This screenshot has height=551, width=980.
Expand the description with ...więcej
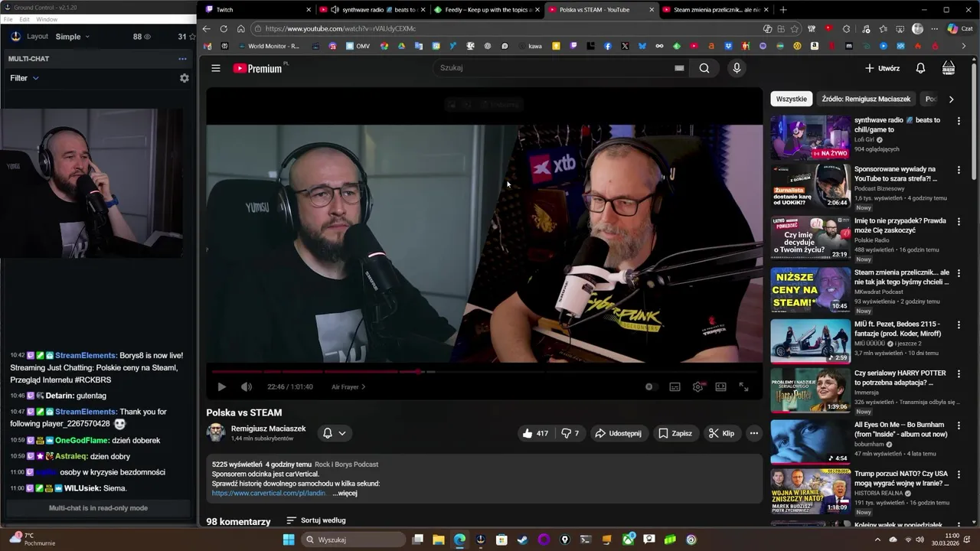(345, 494)
